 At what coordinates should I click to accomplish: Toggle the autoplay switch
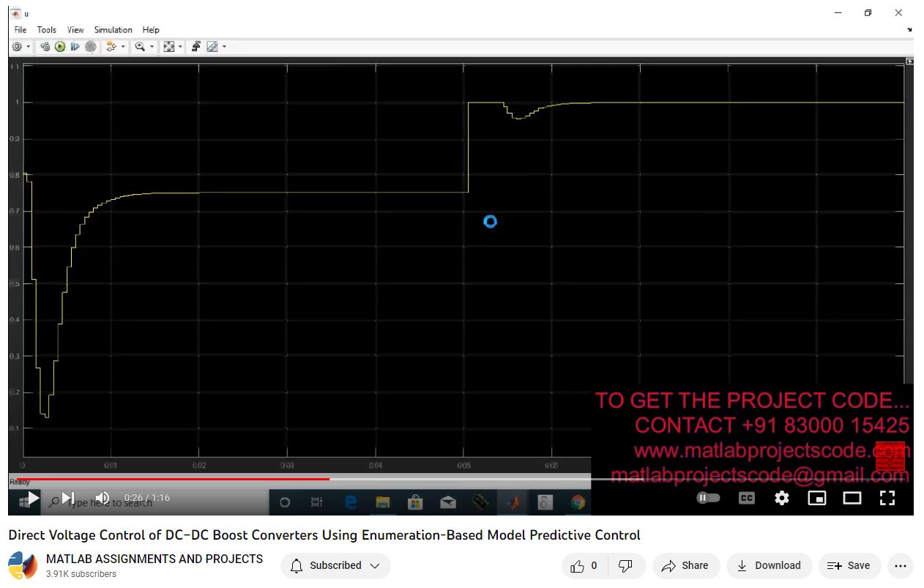tap(708, 499)
